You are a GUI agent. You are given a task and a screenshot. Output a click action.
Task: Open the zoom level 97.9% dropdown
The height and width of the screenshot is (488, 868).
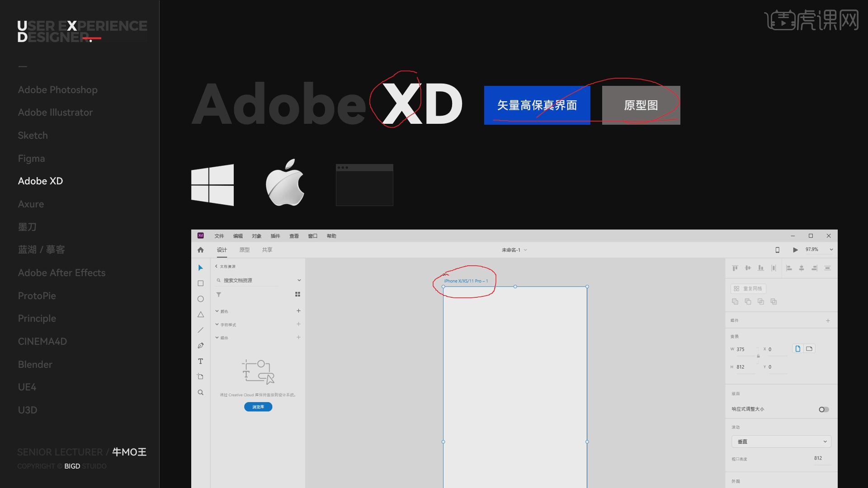click(x=831, y=250)
